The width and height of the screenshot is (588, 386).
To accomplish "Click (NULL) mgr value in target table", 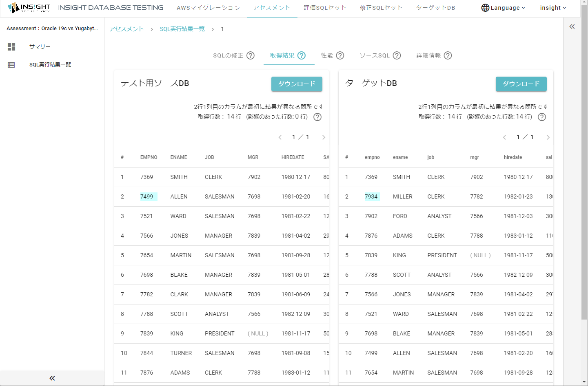I will [480, 255].
